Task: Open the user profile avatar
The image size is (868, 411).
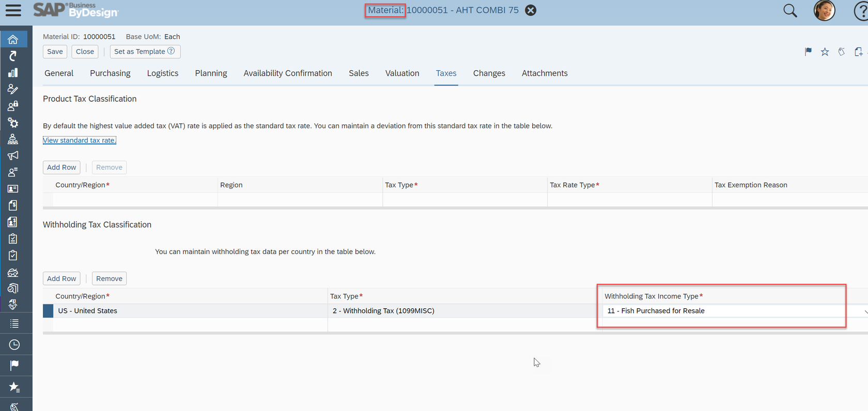Action: 824,10
